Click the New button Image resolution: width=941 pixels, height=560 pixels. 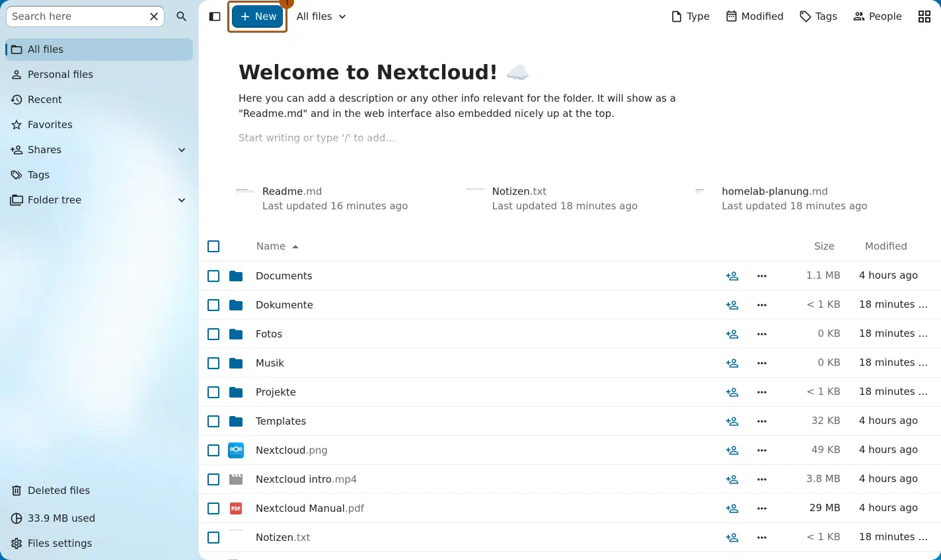click(x=258, y=17)
